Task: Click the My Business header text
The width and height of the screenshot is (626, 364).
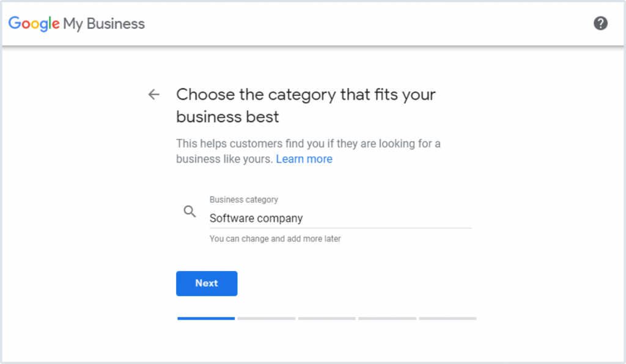Action: pos(104,24)
